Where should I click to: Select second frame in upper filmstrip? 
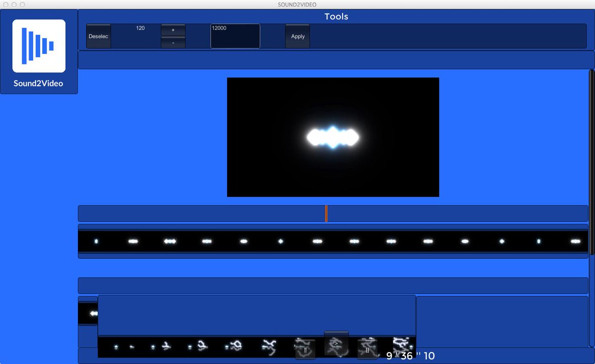coord(133,242)
